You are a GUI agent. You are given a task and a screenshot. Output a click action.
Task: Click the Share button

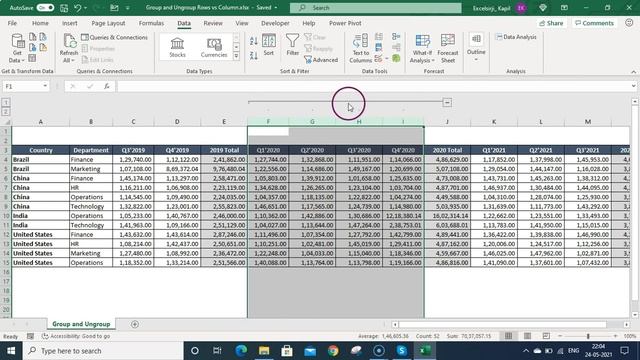coord(551,23)
